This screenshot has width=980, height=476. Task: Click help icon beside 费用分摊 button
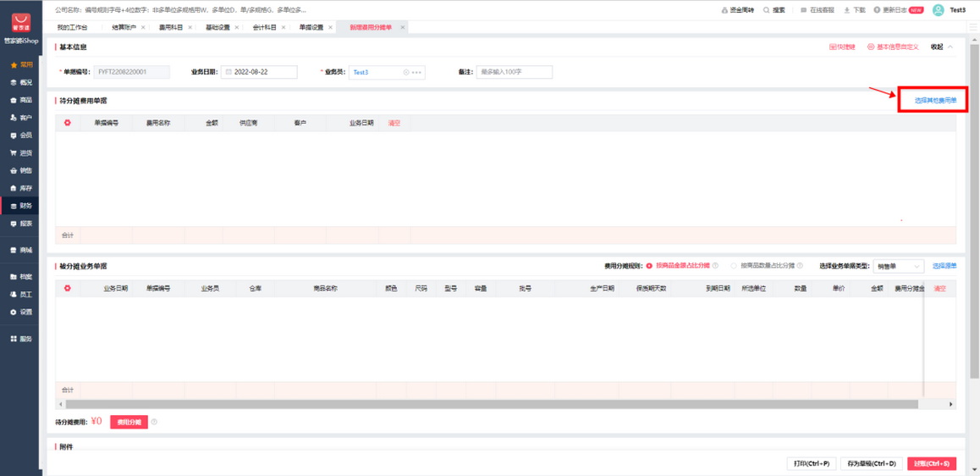click(x=154, y=422)
